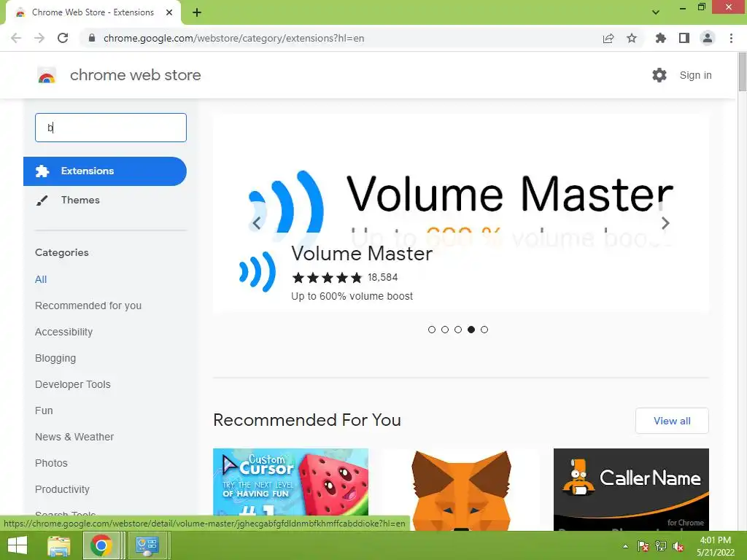
Task: Open the control panel taskbar app
Action: pos(147,545)
